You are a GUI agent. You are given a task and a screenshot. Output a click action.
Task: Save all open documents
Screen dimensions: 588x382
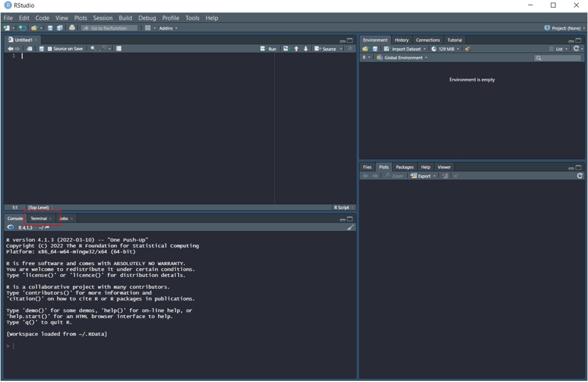(x=59, y=28)
